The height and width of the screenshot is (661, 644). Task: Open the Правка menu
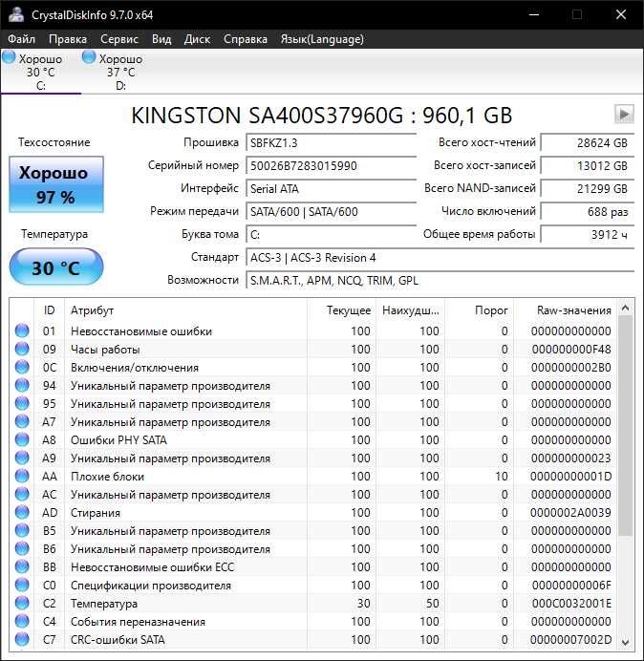click(68, 39)
